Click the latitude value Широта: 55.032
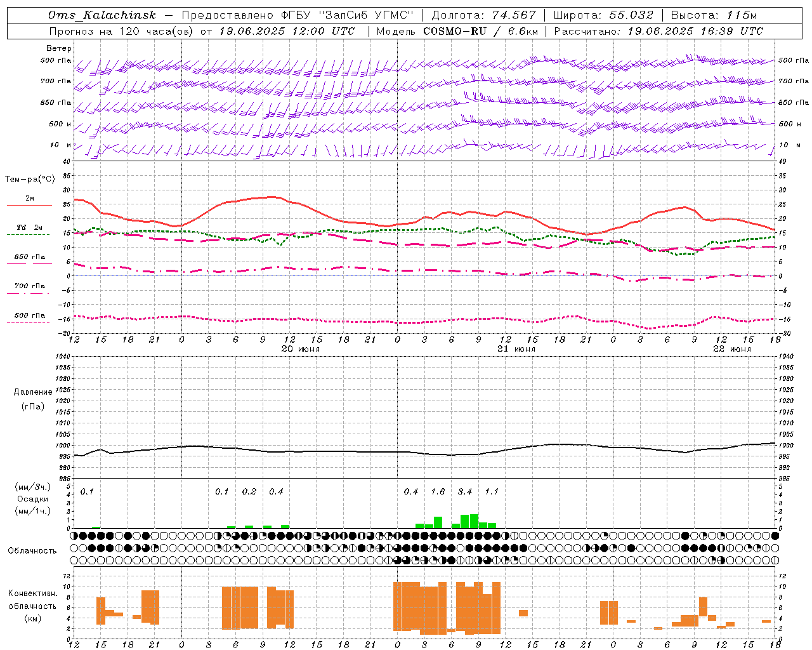This screenshot has width=812, height=650. click(603, 16)
